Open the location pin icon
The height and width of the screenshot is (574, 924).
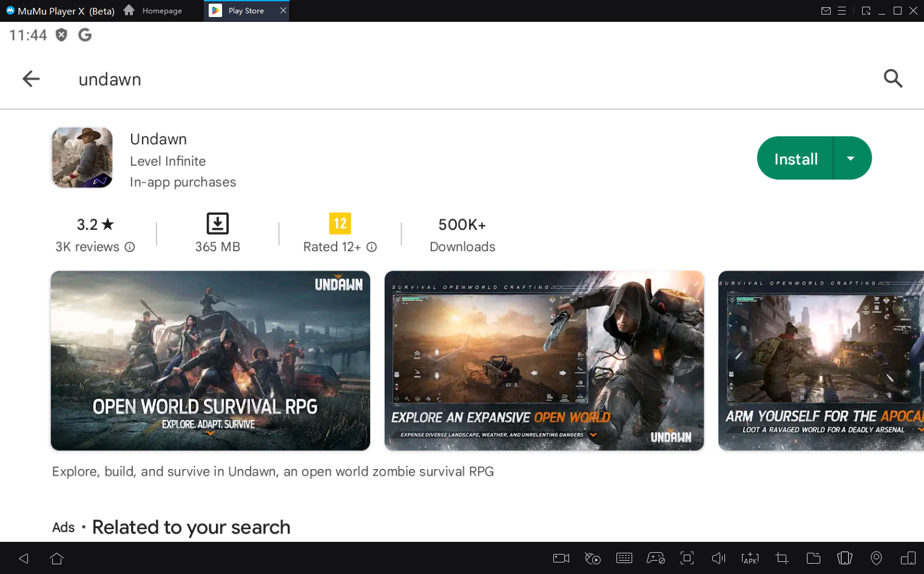(x=876, y=558)
